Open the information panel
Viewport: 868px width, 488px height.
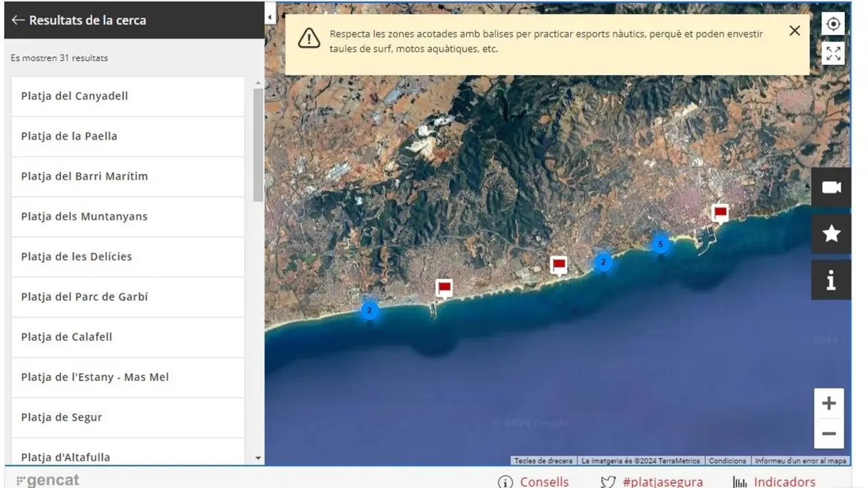click(831, 280)
